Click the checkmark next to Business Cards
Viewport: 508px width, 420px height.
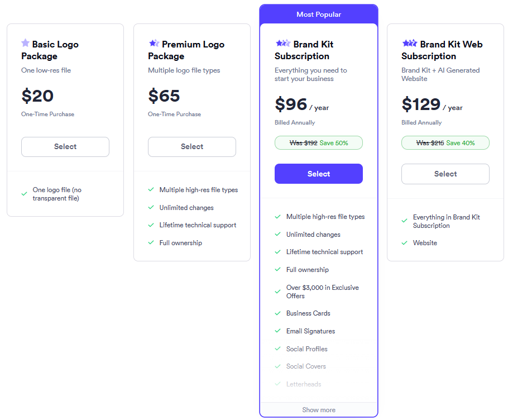point(278,313)
